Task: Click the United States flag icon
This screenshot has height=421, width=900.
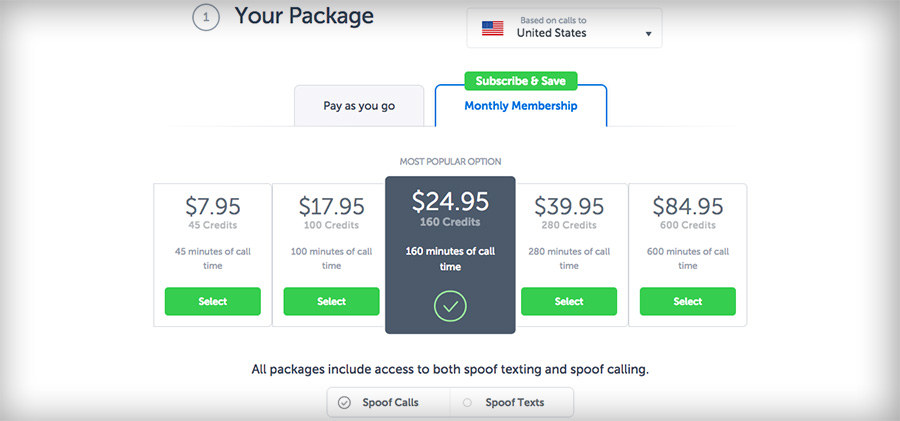Action: pyautogui.click(x=492, y=28)
